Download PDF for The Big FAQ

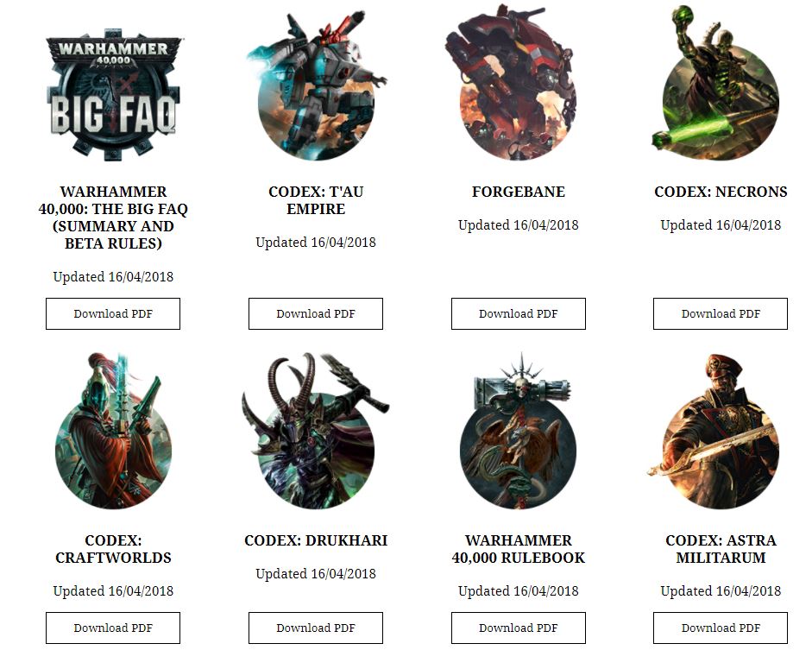point(113,314)
